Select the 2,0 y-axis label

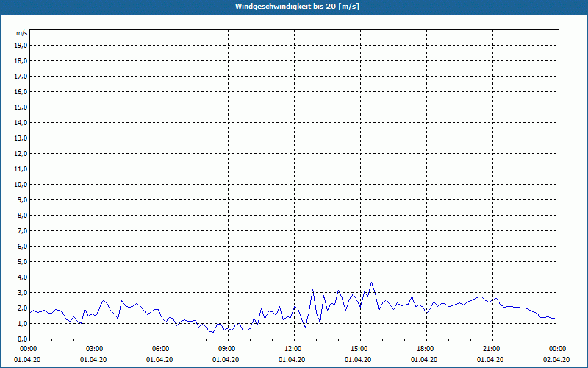[22, 308]
